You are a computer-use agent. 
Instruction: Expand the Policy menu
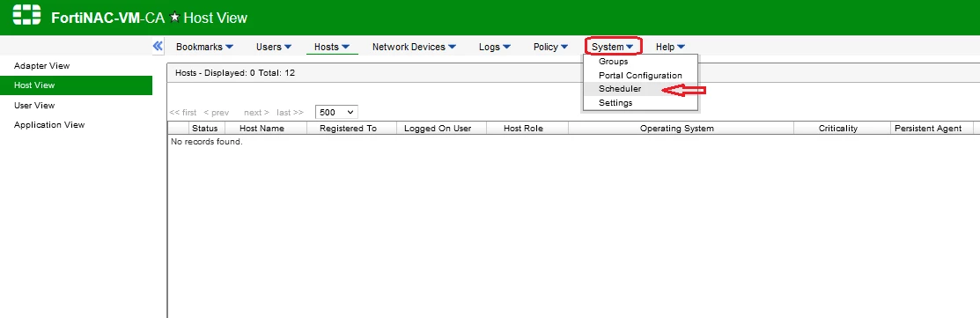550,47
